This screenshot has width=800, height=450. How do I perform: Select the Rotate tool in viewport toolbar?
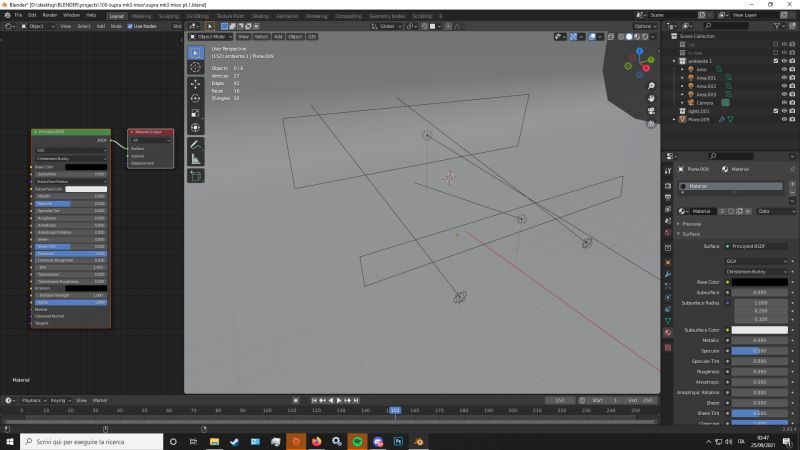195,98
